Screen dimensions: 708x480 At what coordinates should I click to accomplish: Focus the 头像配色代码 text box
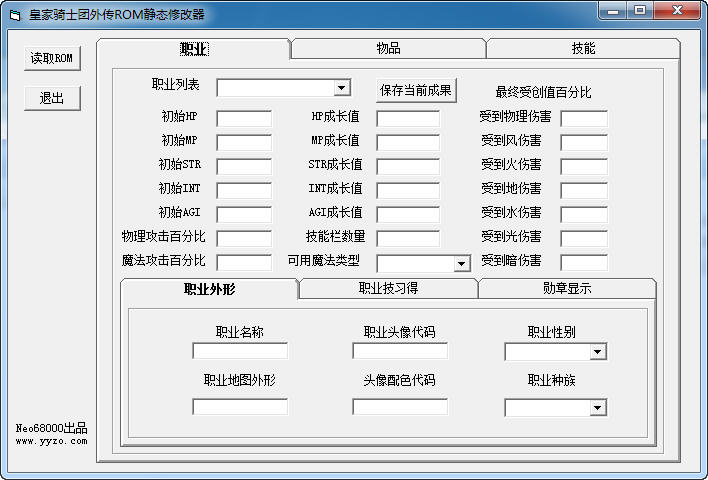(x=400, y=406)
